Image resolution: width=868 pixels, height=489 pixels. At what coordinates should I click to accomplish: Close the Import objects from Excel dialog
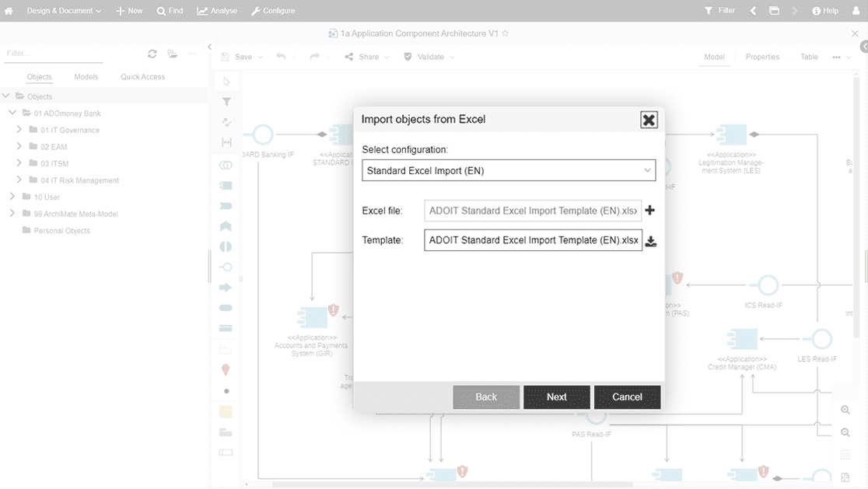point(649,120)
